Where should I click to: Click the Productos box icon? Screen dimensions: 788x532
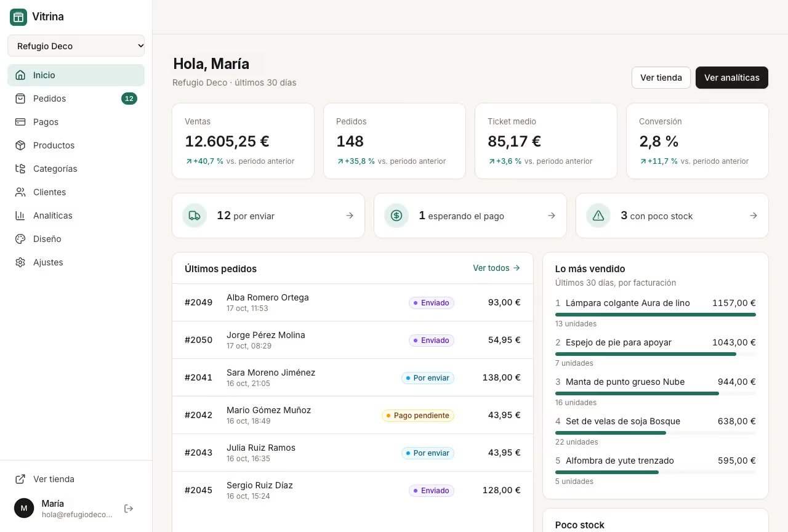click(20, 145)
